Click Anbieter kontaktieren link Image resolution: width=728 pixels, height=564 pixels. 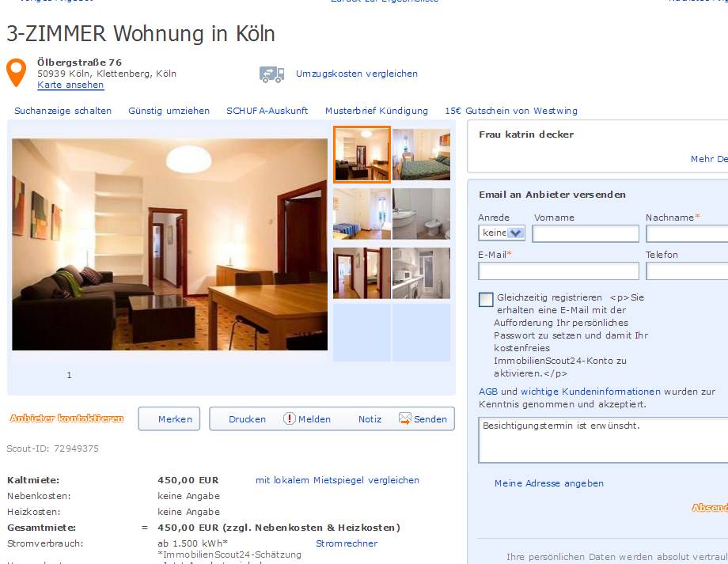pyautogui.click(x=66, y=418)
